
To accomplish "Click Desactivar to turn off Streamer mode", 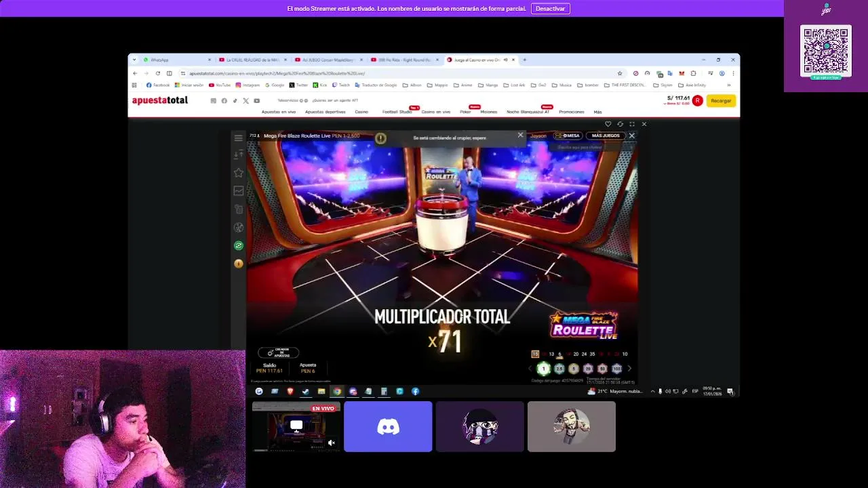I will pos(550,9).
